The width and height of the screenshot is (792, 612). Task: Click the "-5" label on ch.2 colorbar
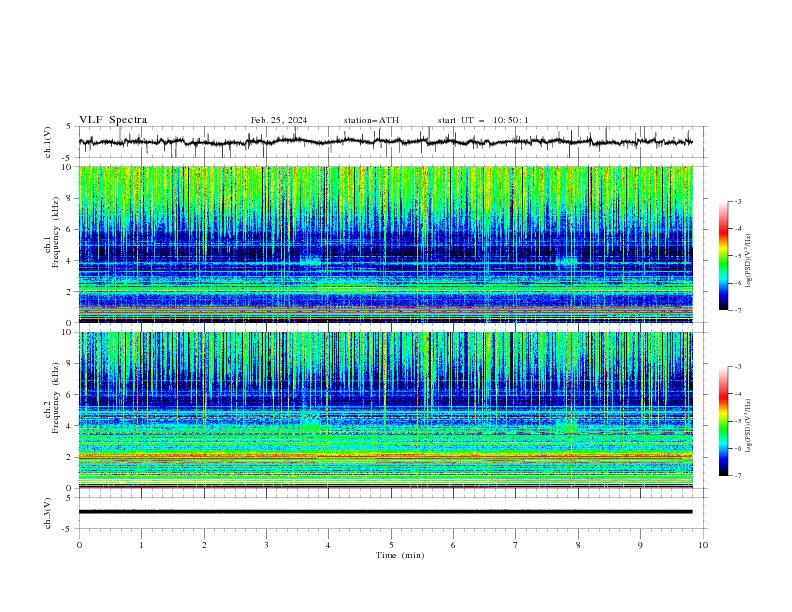point(738,421)
